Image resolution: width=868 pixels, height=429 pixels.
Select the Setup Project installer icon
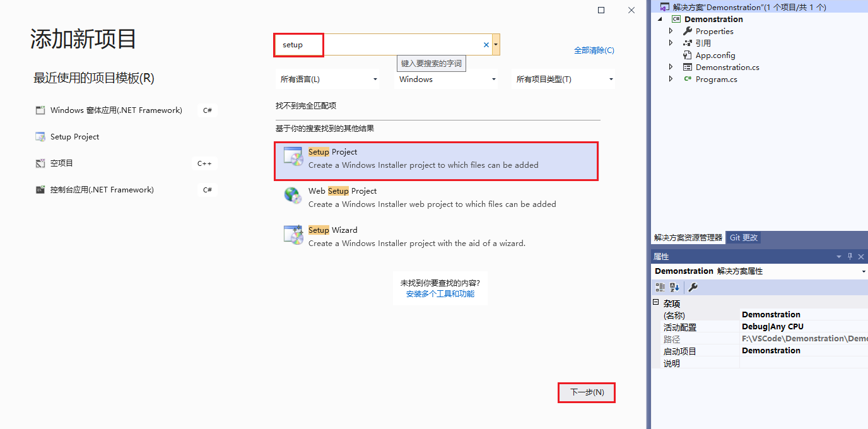[x=293, y=156]
